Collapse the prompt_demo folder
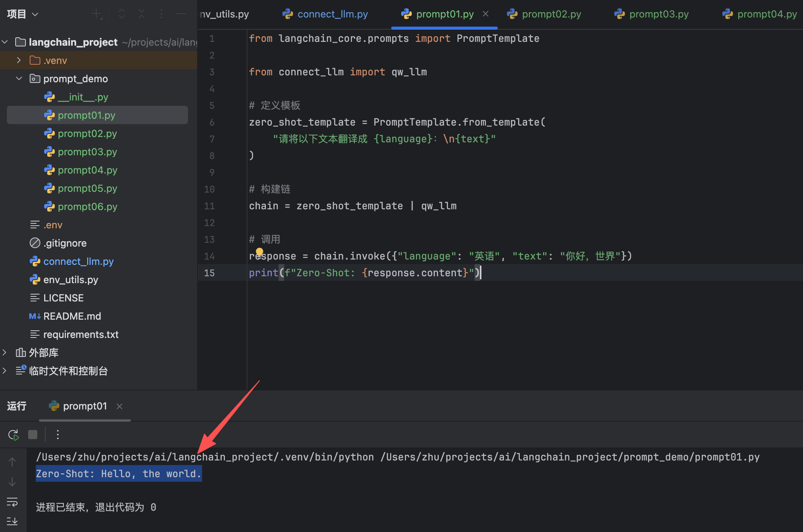Viewport: 803px width, 532px height. (19, 78)
